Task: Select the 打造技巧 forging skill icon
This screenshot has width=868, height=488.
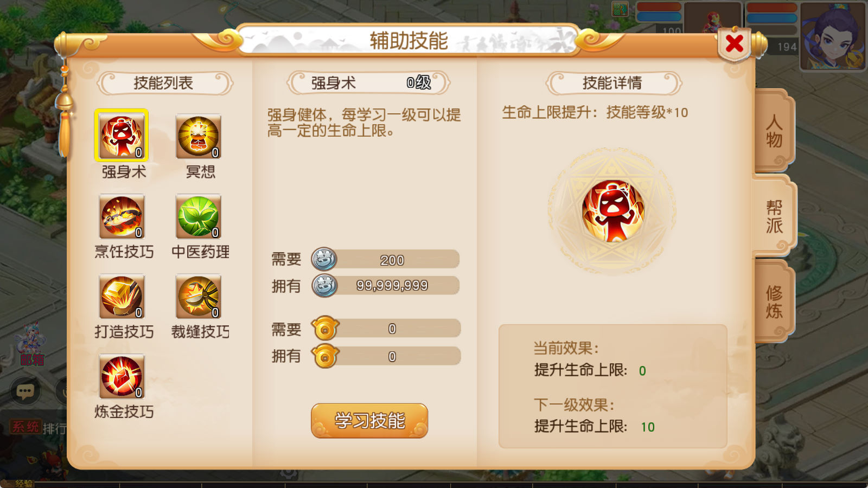Action: pos(122,296)
